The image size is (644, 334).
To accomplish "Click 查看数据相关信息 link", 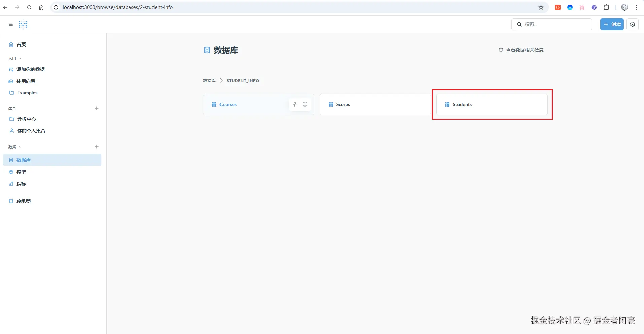I will coord(521,50).
